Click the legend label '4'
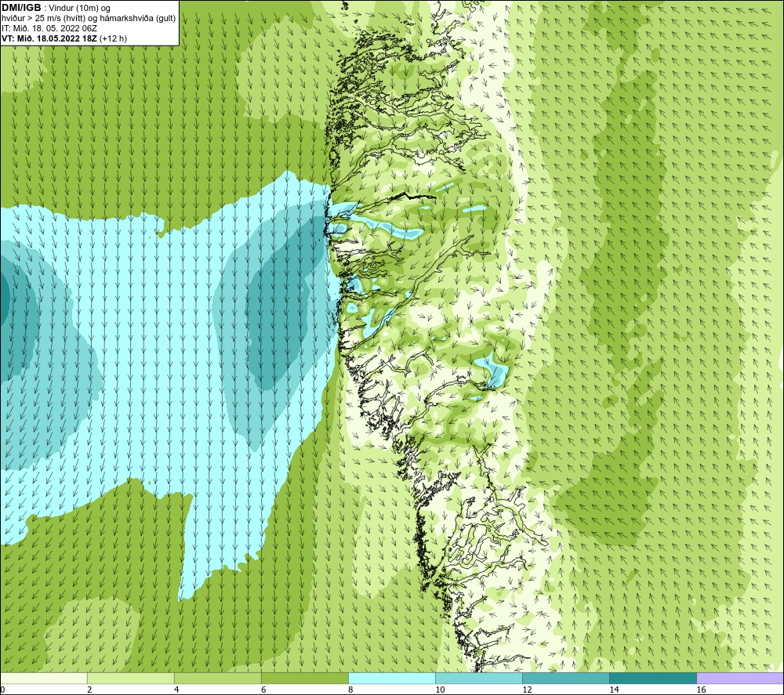784x695 pixels. coord(176,690)
